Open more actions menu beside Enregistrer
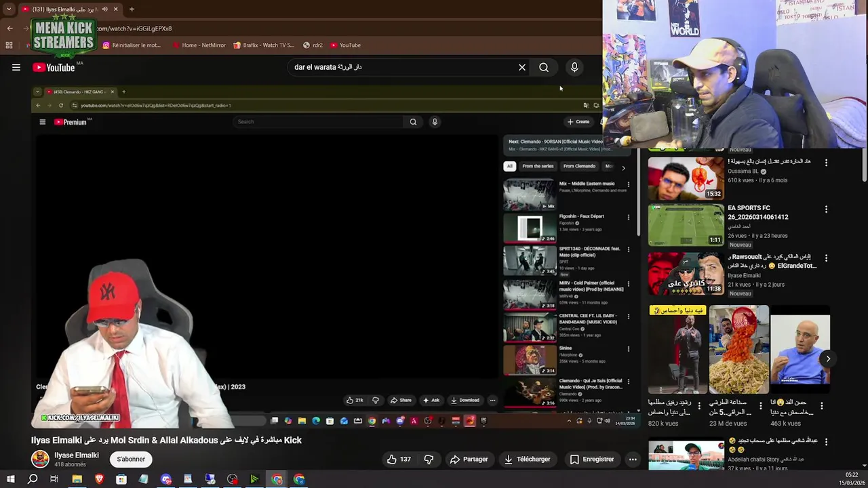The image size is (868, 488). pos(633,459)
